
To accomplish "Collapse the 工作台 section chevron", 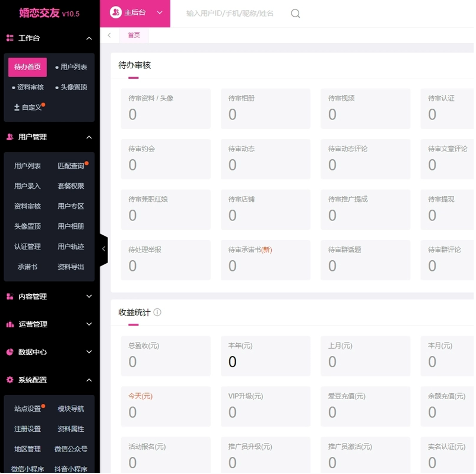I will 89,38.
